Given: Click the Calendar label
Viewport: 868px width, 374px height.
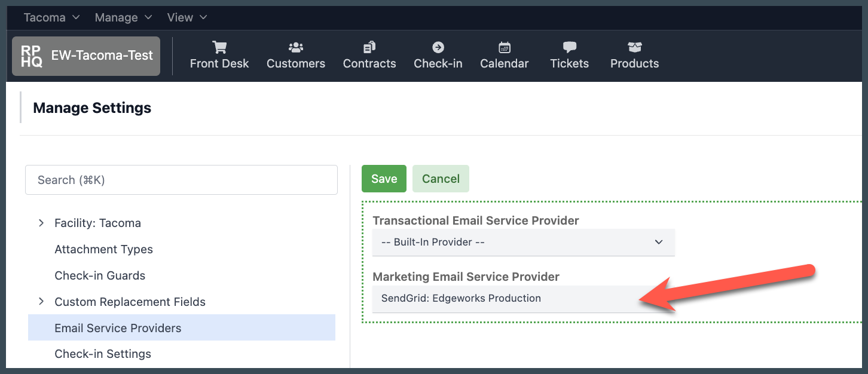Looking at the screenshot, I should pyautogui.click(x=505, y=63).
